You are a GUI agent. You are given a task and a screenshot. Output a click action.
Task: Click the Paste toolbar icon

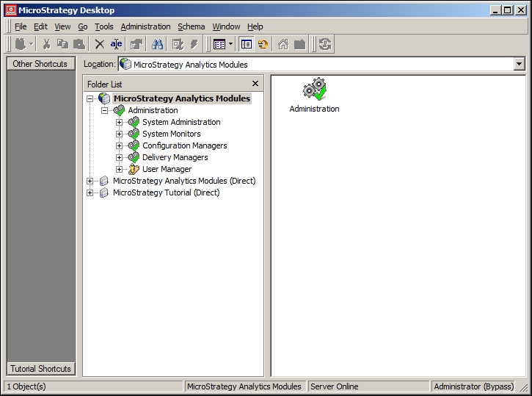[x=79, y=44]
